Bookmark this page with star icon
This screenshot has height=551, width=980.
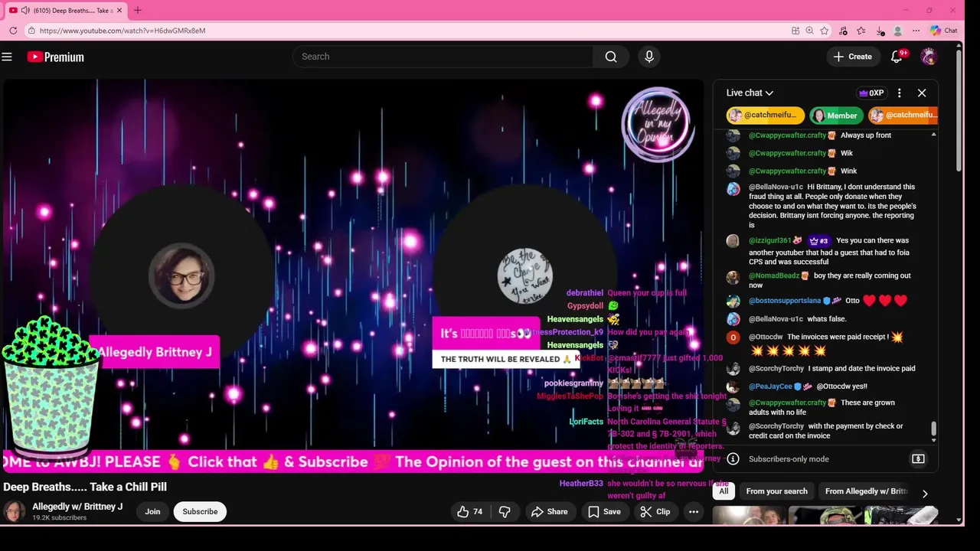click(x=825, y=31)
